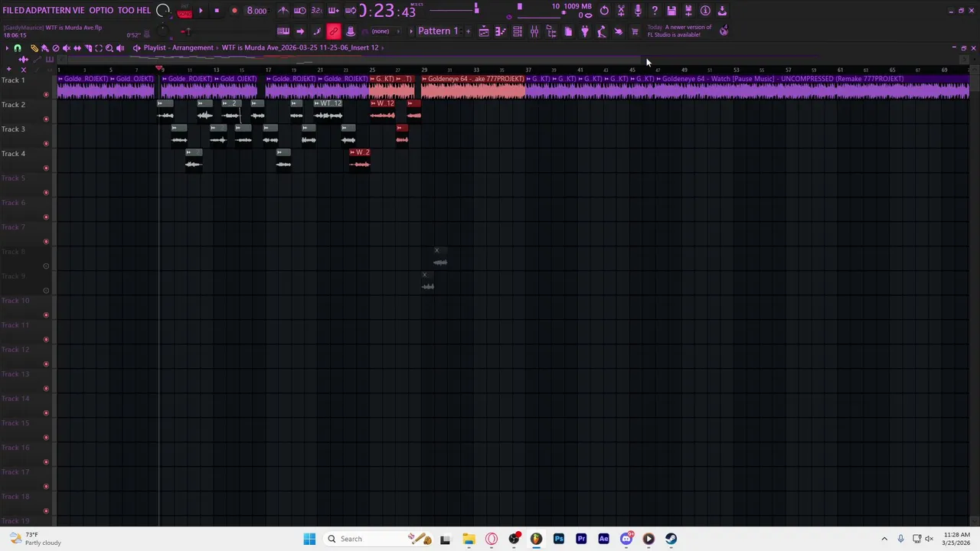Select the playlist paint brush tool
Image resolution: width=980 pixels, height=551 pixels.
point(44,47)
